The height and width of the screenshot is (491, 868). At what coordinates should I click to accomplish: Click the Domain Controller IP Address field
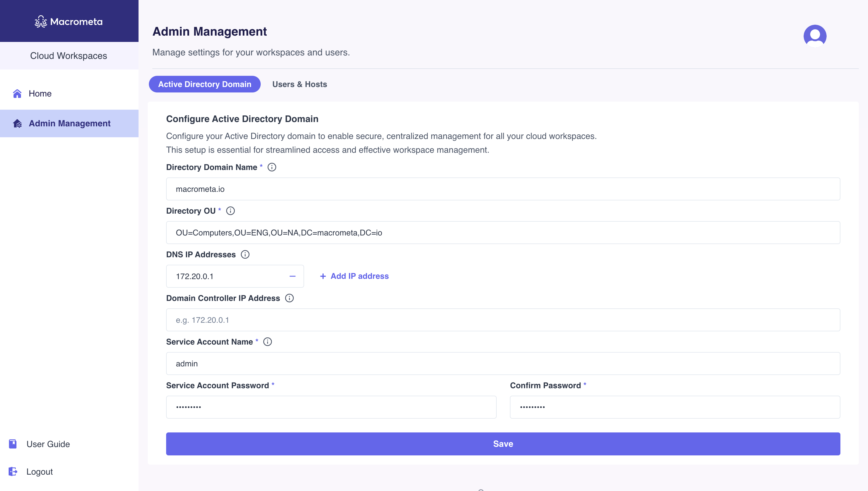click(503, 320)
